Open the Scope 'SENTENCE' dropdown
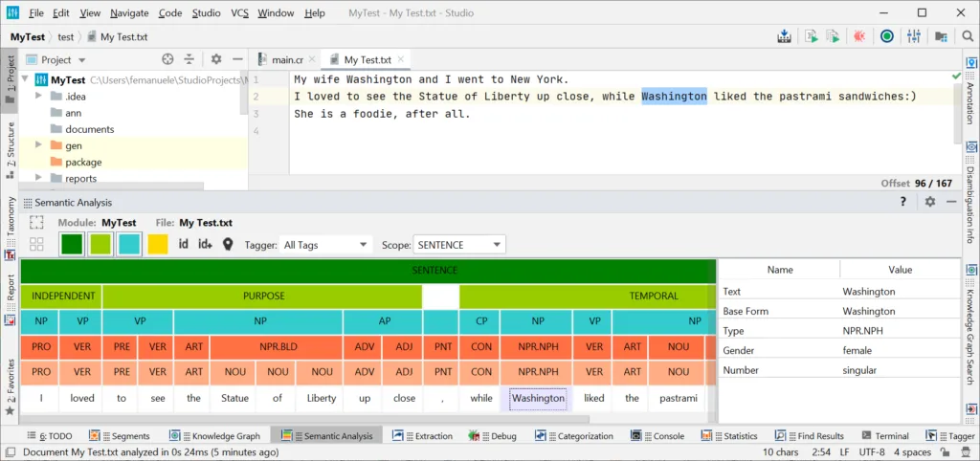The image size is (980, 461). [x=458, y=245]
